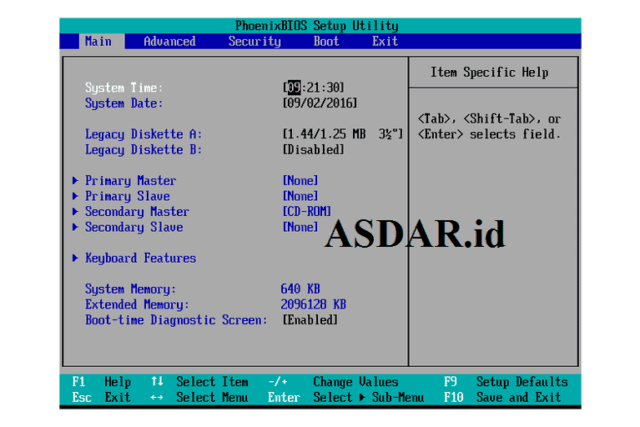
Task: Expand the Secondary Slave submenu arrow
Action: [x=76, y=227]
